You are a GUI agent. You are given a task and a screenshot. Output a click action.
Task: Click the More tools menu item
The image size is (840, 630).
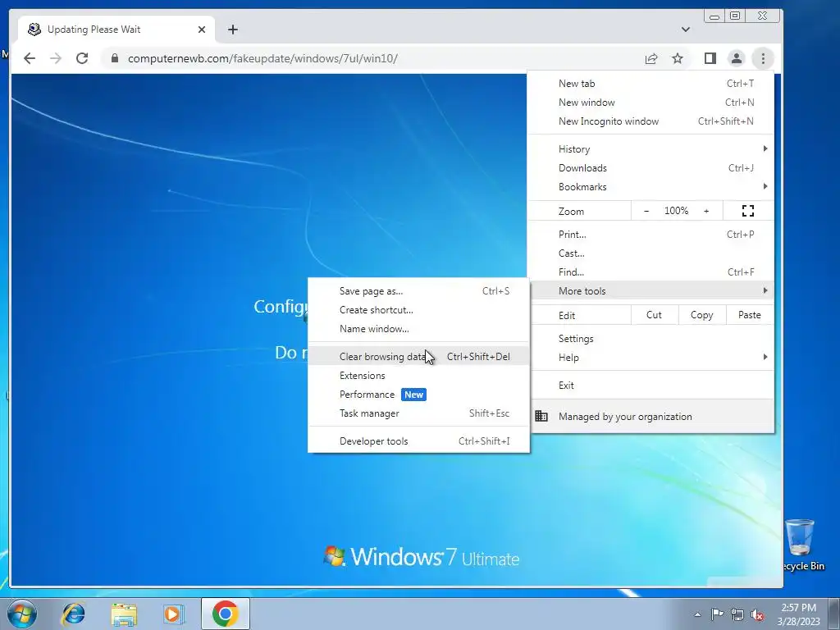pos(651,290)
